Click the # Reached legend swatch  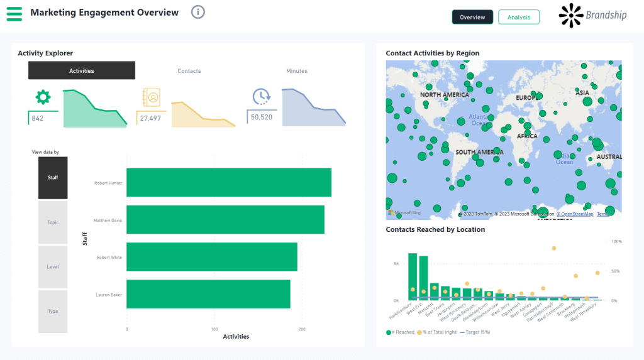click(389, 331)
